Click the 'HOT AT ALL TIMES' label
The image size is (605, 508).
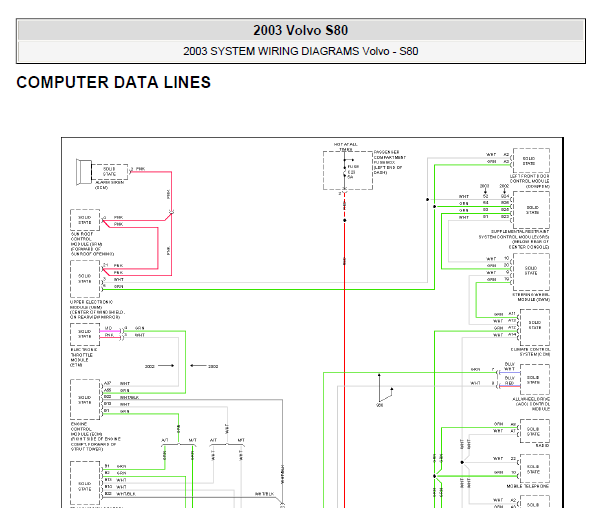[x=346, y=147]
